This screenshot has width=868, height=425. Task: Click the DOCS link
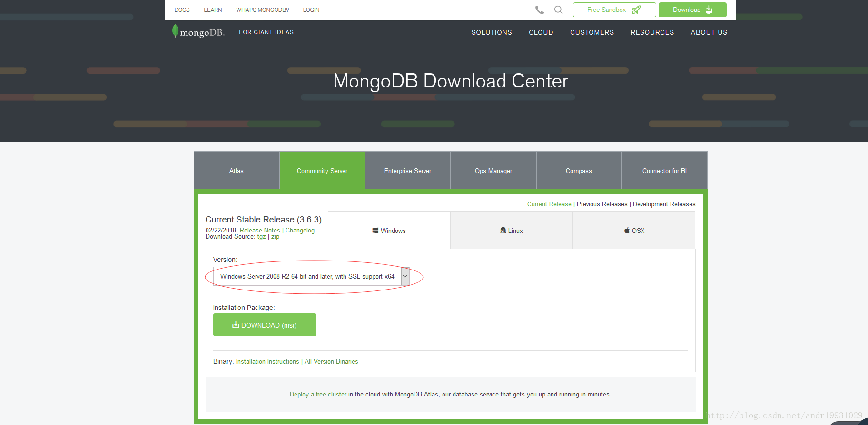pos(182,10)
